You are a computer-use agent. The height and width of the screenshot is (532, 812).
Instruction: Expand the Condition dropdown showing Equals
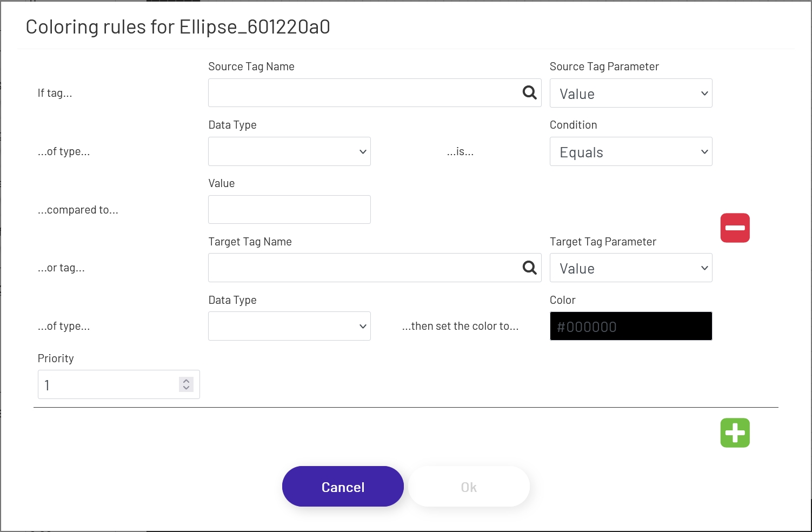point(630,152)
